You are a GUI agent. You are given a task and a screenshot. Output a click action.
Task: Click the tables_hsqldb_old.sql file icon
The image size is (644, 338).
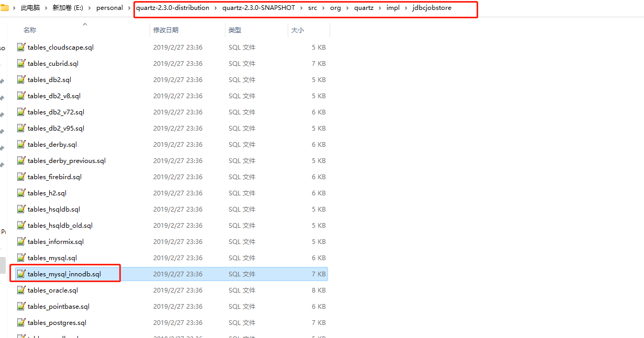tap(21, 225)
